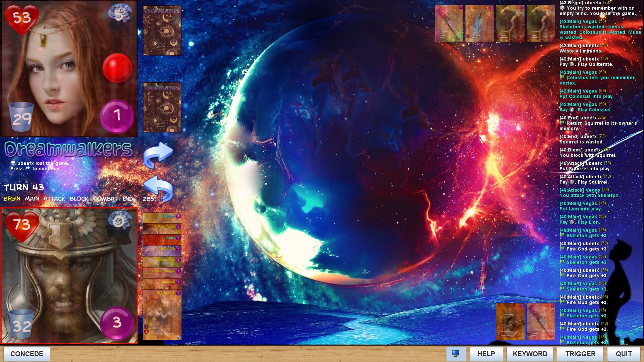Click the opponent's red orb
Screen dimensions: 644x362
coord(117,68)
